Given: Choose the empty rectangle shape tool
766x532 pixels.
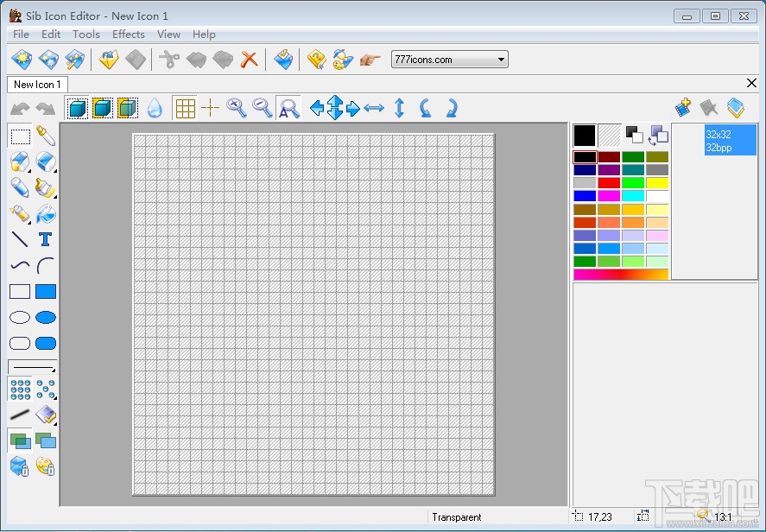Looking at the screenshot, I should pos(20,292).
